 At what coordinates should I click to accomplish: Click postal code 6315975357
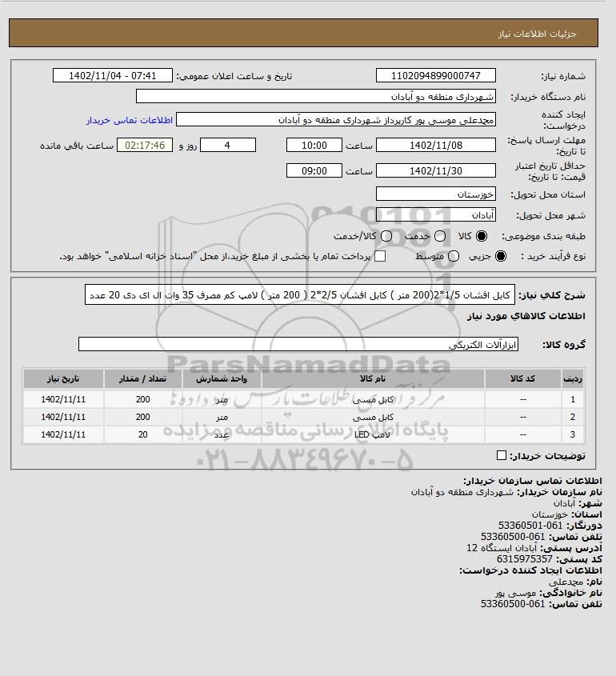click(x=524, y=559)
